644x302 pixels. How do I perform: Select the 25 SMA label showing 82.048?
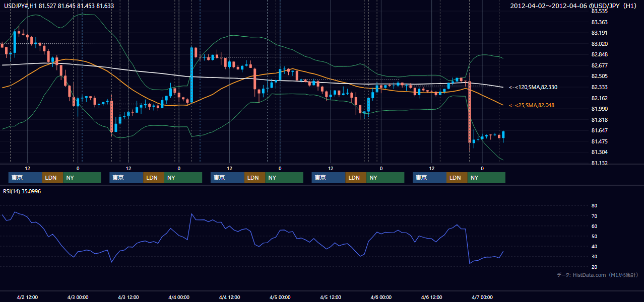(x=532, y=105)
